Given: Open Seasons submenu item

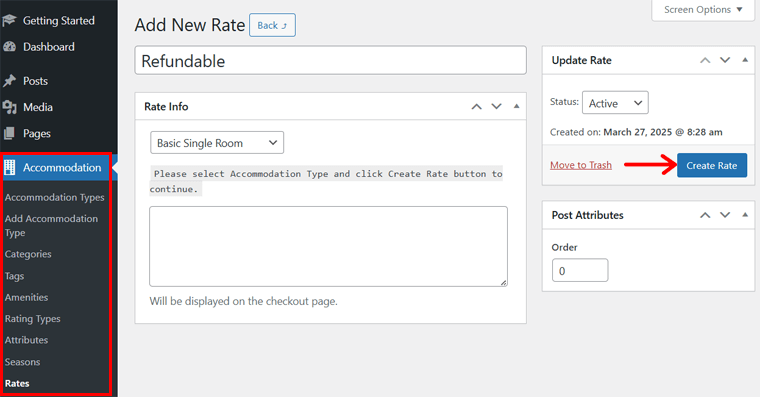Looking at the screenshot, I should (x=22, y=362).
